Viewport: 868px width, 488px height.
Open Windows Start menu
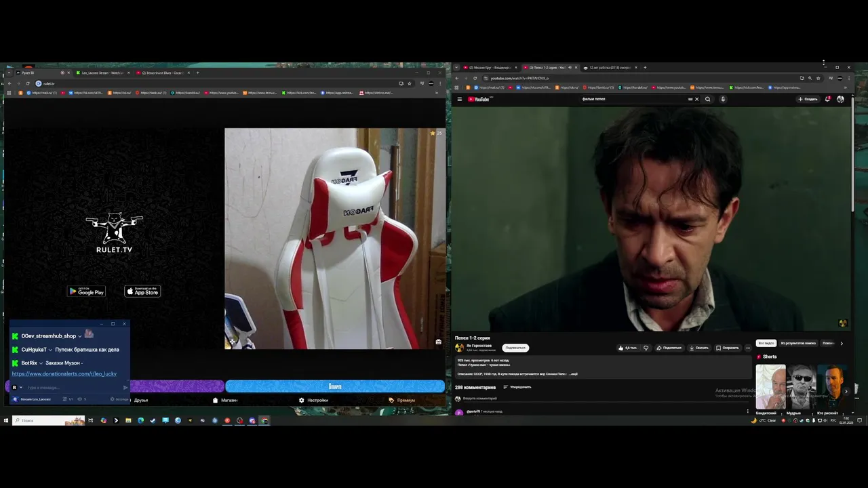[x=5, y=420]
